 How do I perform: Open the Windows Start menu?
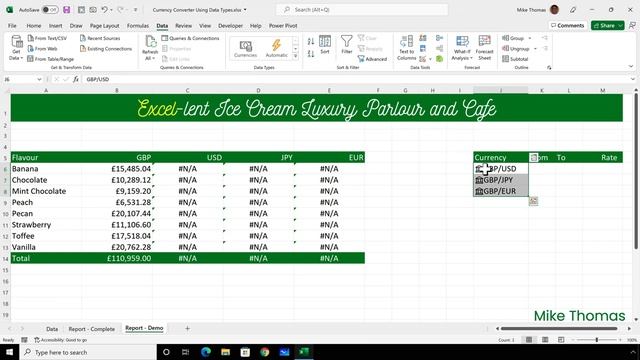(9, 352)
